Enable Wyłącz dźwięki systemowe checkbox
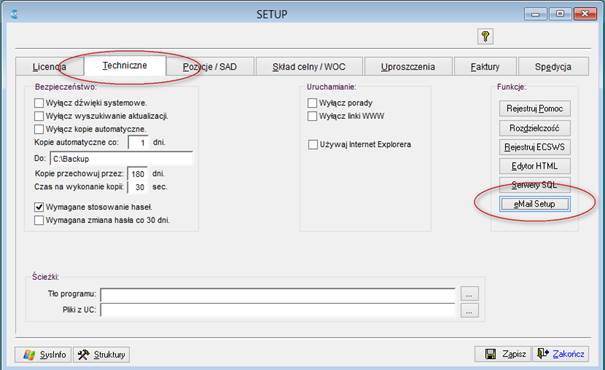Viewport: 605px width, 370px height. pyautogui.click(x=39, y=103)
